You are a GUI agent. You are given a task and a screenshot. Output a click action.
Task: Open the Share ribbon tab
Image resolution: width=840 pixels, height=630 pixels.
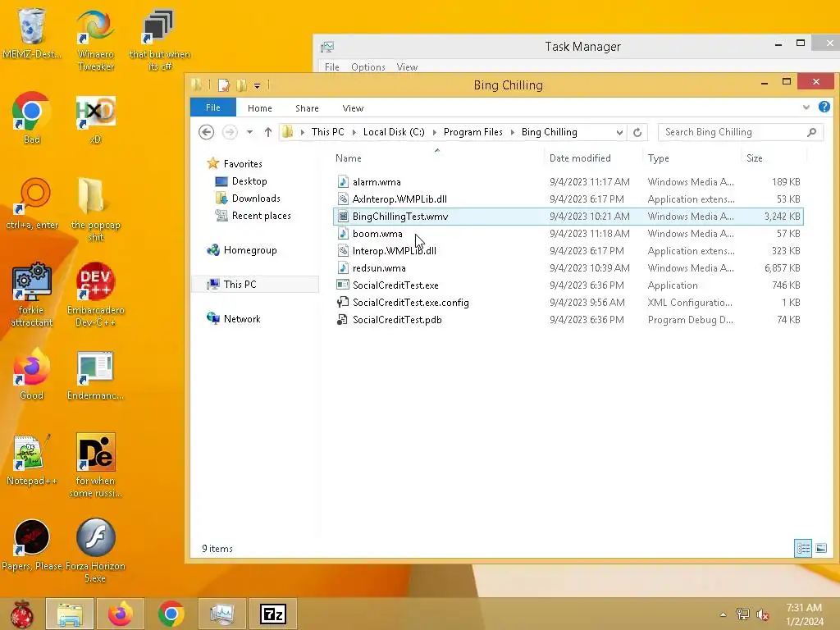tap(307, 108)
